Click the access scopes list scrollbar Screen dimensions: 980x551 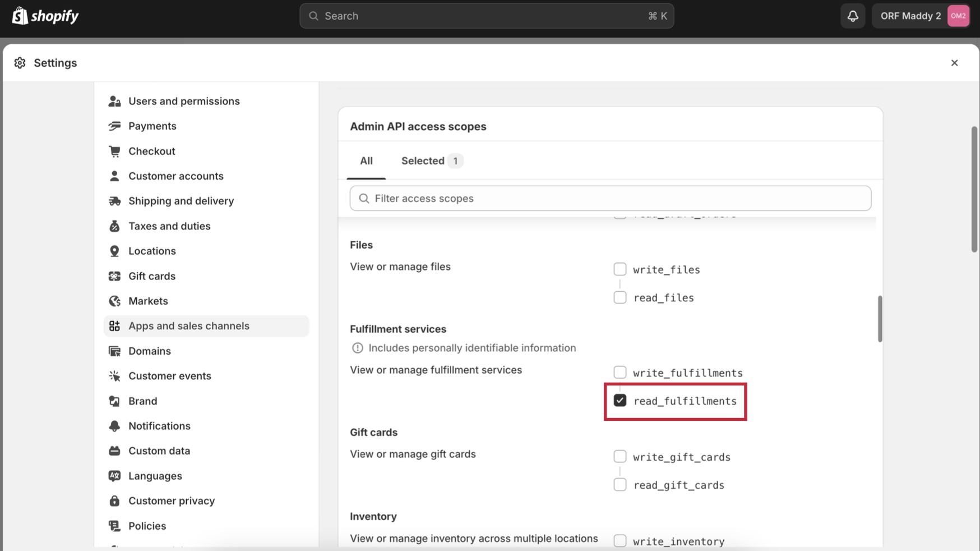coord(880,319)
